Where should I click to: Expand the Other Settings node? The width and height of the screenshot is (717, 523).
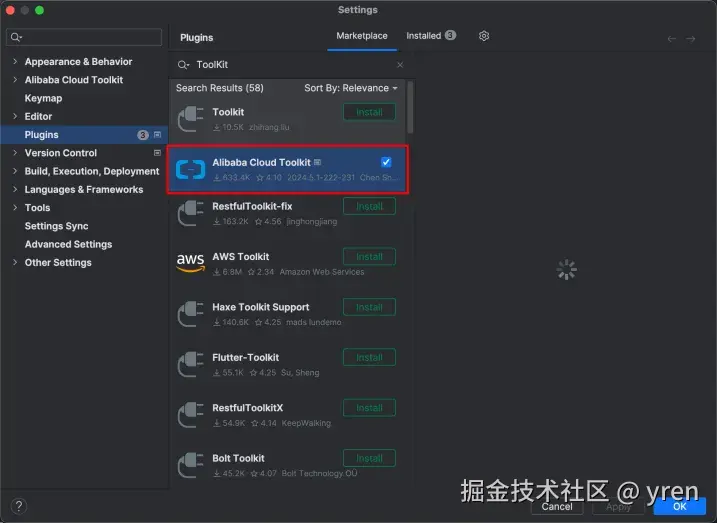tap(15, 262)
